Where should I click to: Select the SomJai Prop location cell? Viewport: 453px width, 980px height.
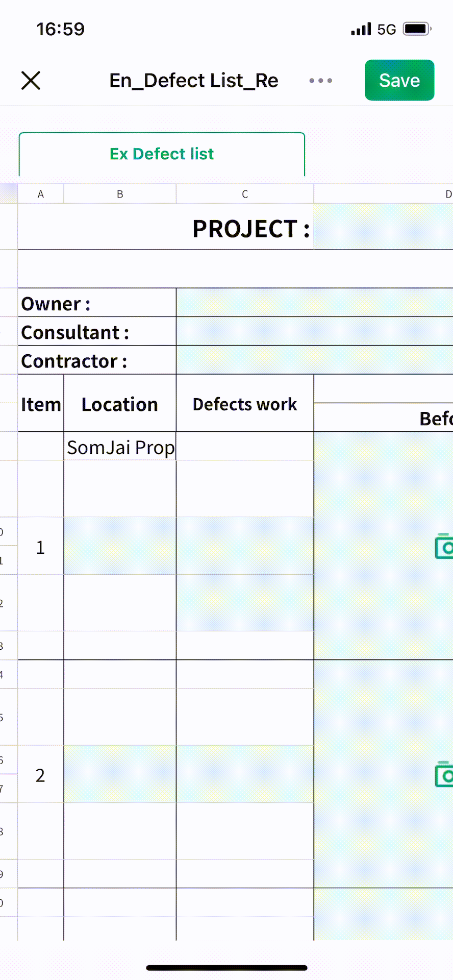point(120,447)
